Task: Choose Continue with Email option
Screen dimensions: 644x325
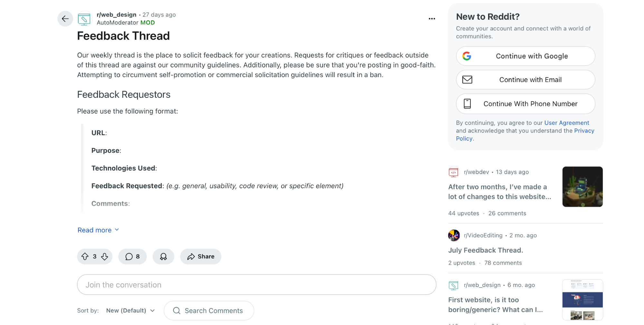Action: (525, 80)
